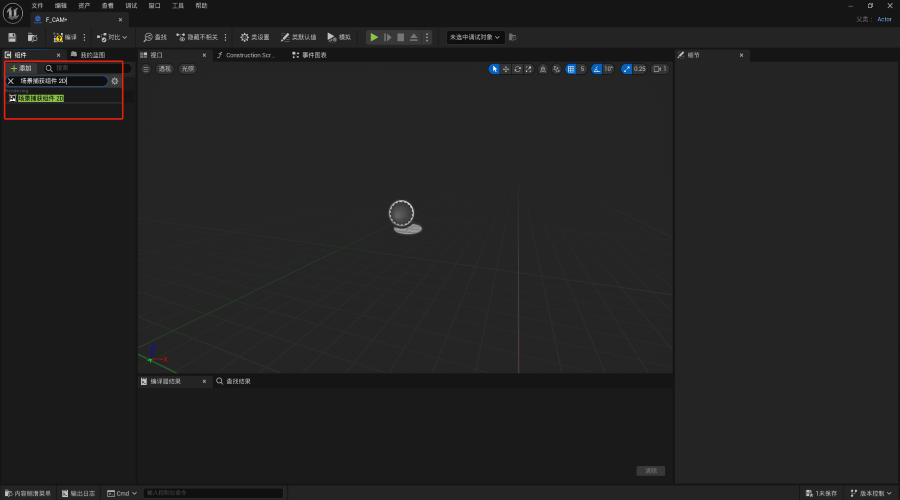Toggle world/local coordinate system icon

click(x=543, y=69)
